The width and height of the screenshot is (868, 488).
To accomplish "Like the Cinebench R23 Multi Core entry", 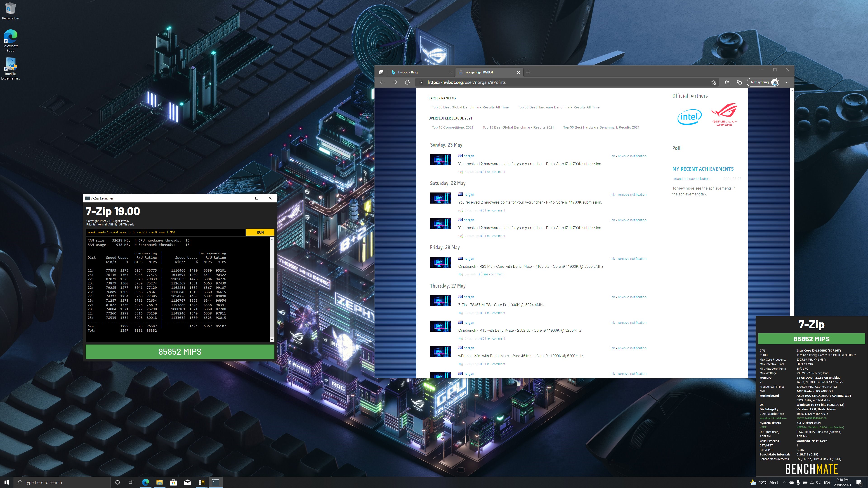I will click(485, 274).
